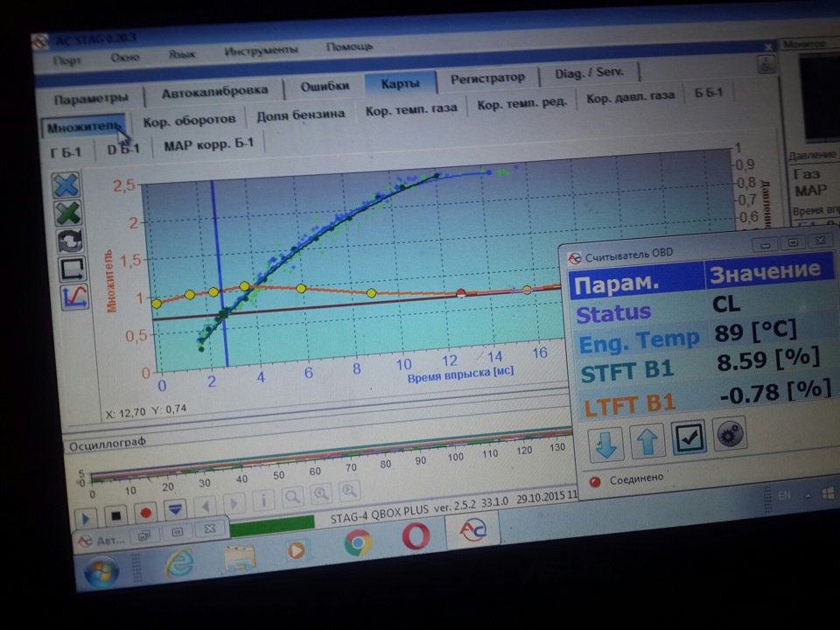Click the green X clear icon
840x630 pixels.
click(x=68, y=213)
